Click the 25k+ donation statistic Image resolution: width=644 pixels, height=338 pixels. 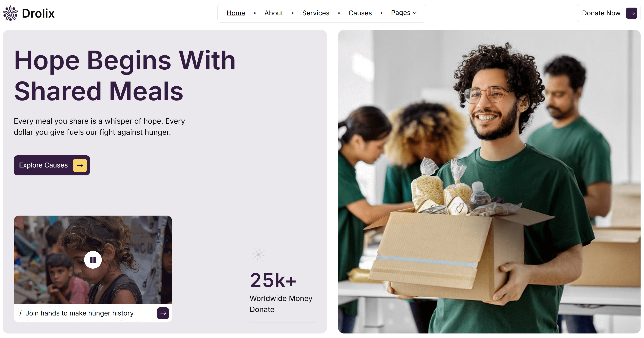pos(273,280)
